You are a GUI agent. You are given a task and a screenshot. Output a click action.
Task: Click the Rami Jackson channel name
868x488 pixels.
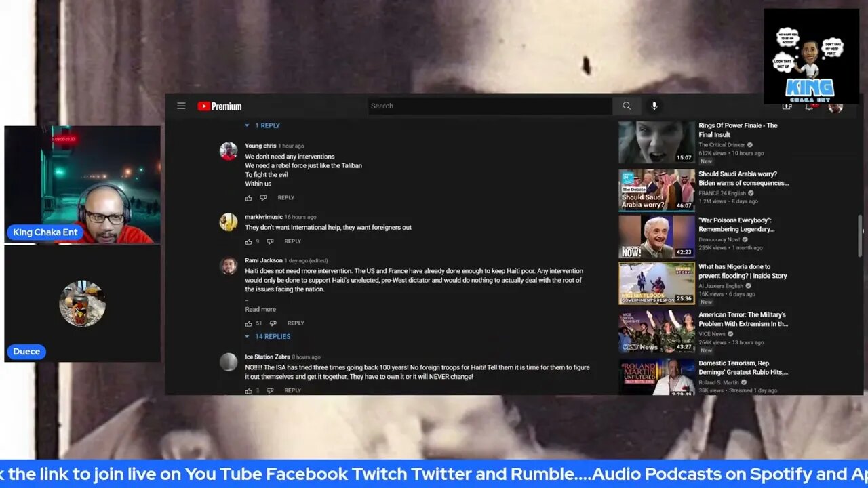tap(264, 260)
